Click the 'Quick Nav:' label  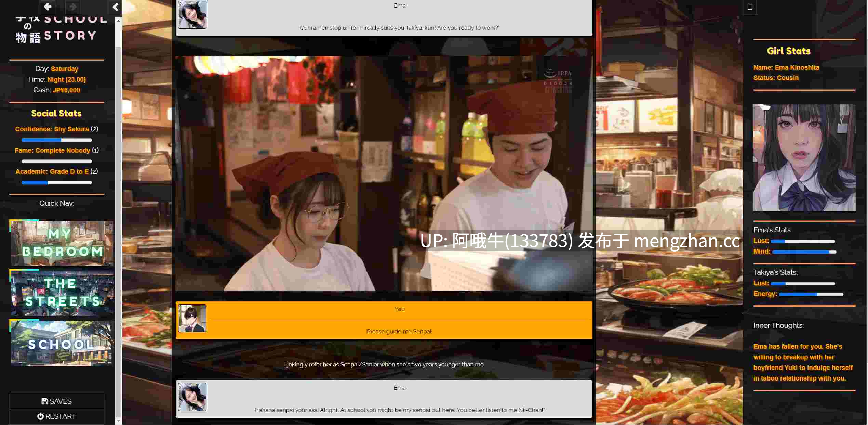(x=57, y=203)
